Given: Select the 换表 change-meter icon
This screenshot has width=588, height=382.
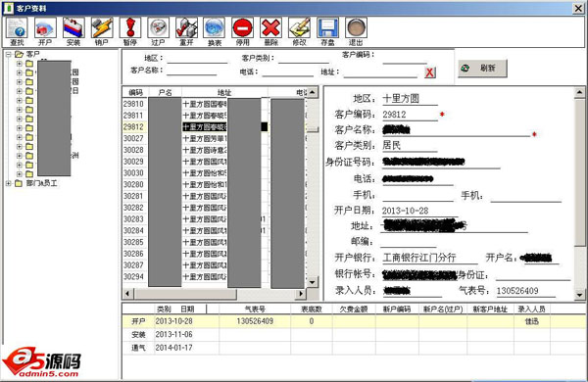Looking at the screenshot, I should tap(215, 31).
